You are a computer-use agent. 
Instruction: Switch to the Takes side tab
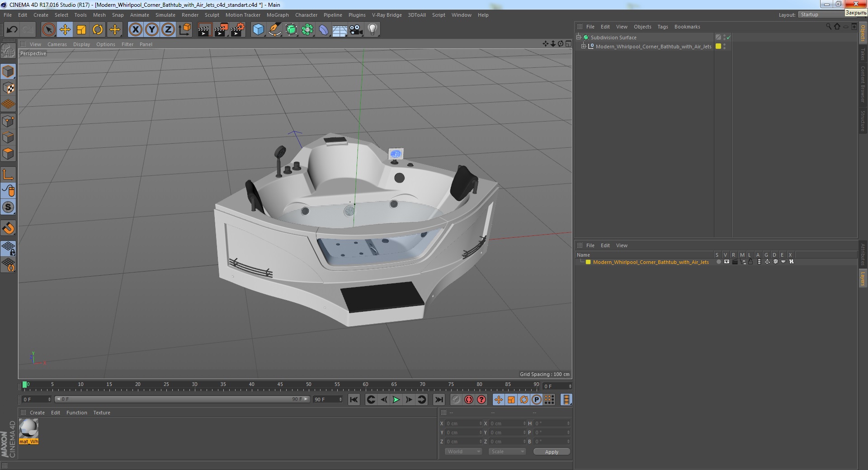pos(863,54)
